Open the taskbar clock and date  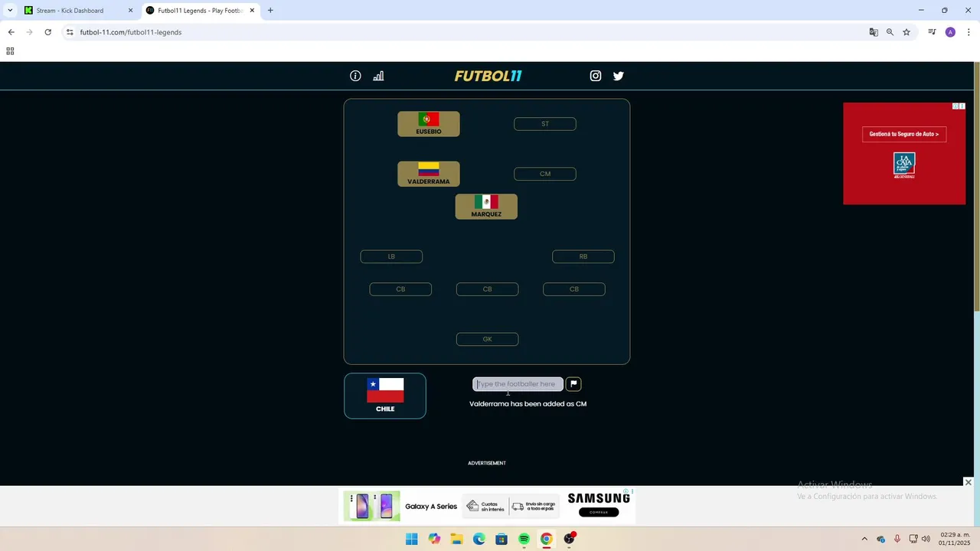tap(955, 538)
